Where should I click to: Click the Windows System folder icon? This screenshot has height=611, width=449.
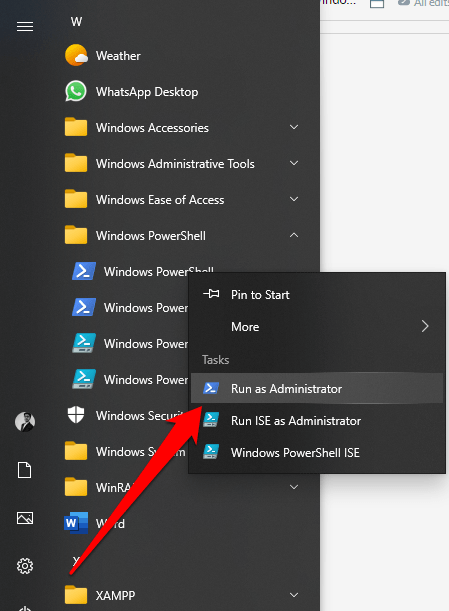76,451
